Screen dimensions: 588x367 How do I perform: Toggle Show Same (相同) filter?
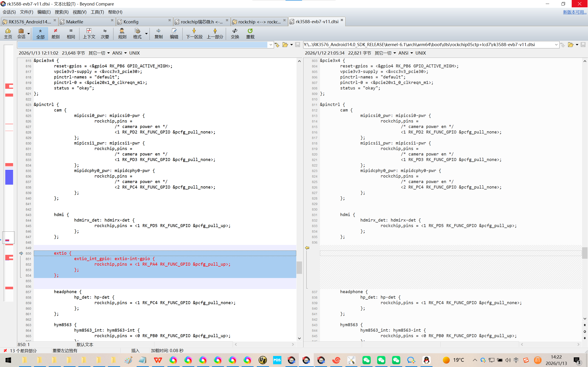point(71,33)
